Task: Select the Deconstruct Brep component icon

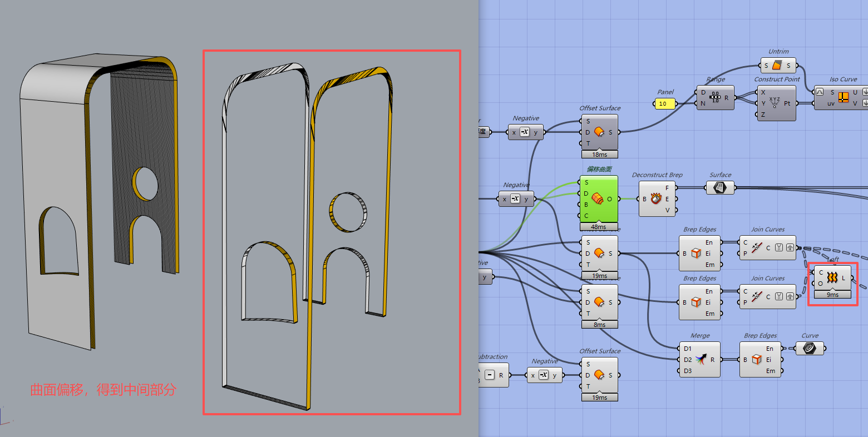Action: pyautogui.click(x=655, y=198)
